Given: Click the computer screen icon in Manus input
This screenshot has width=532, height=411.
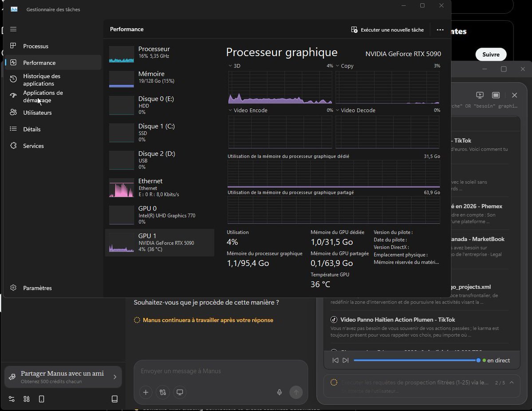Looking at the screenshot, I should click(180, 392).
